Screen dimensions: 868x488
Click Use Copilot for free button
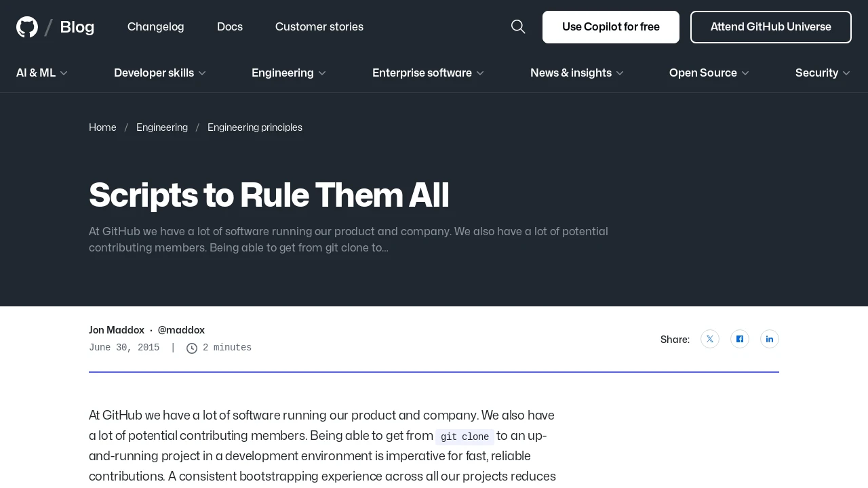(611, 27)
